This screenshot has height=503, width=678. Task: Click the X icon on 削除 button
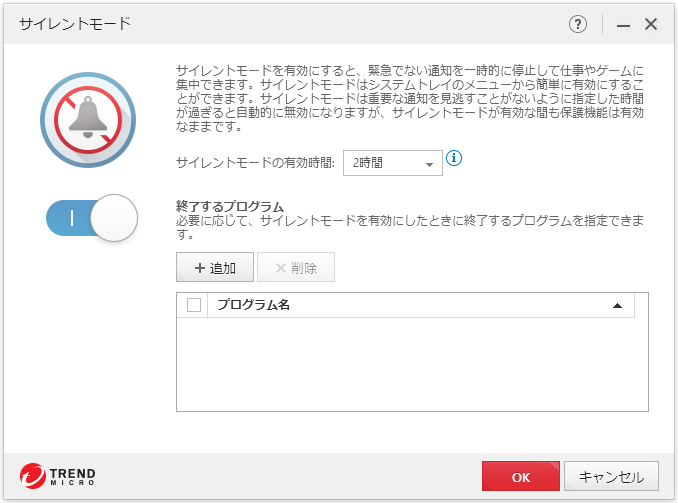280,268
